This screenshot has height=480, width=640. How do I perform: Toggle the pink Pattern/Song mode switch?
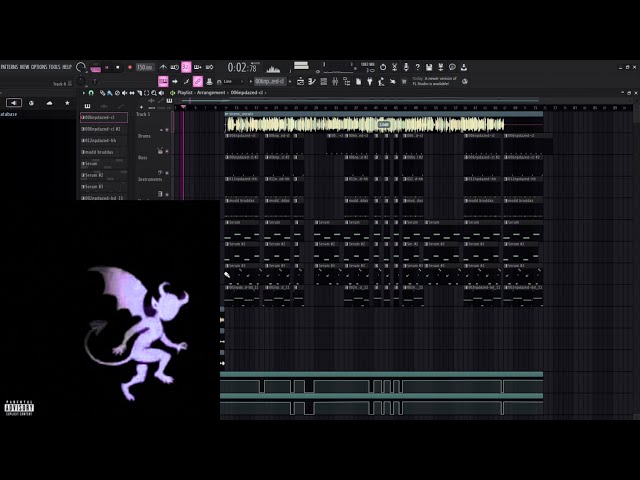pyautogui.click(x=96, y=67)
